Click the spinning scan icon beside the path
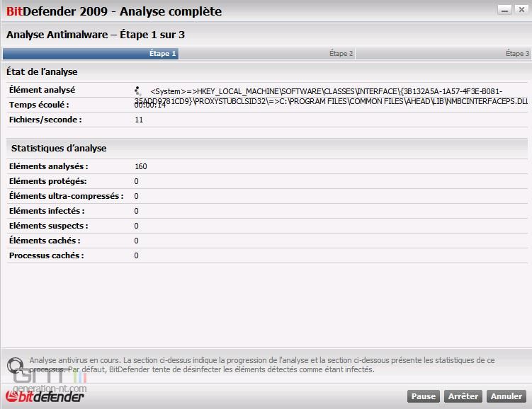 pyautogui.click(x=137, y=91)
